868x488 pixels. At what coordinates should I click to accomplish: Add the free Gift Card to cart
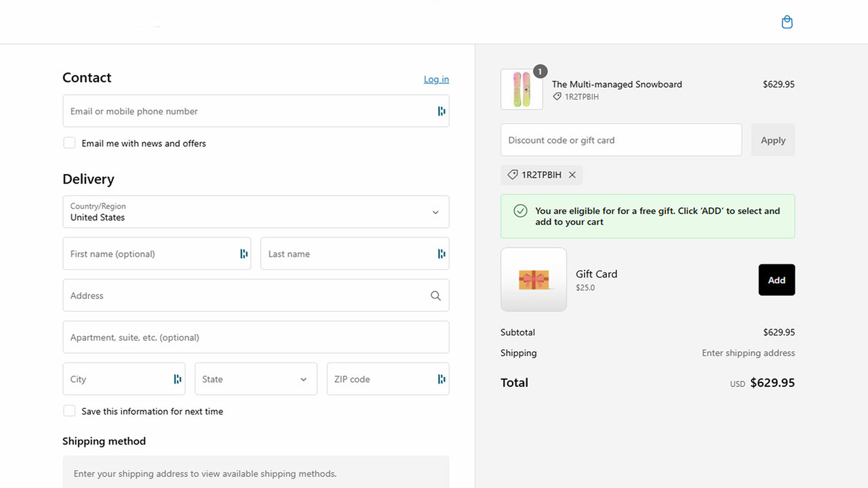coord(776,280)
